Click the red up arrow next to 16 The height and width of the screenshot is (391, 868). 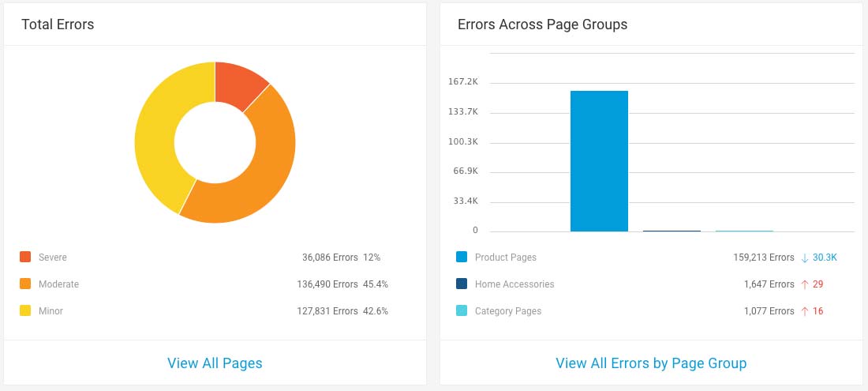tap(804, 311)
